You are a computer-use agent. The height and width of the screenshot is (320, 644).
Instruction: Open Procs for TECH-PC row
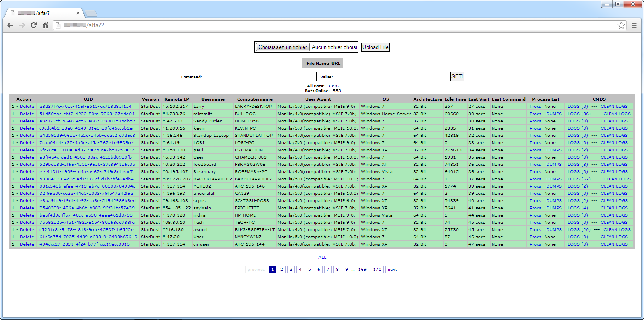[x=535, y=223]
